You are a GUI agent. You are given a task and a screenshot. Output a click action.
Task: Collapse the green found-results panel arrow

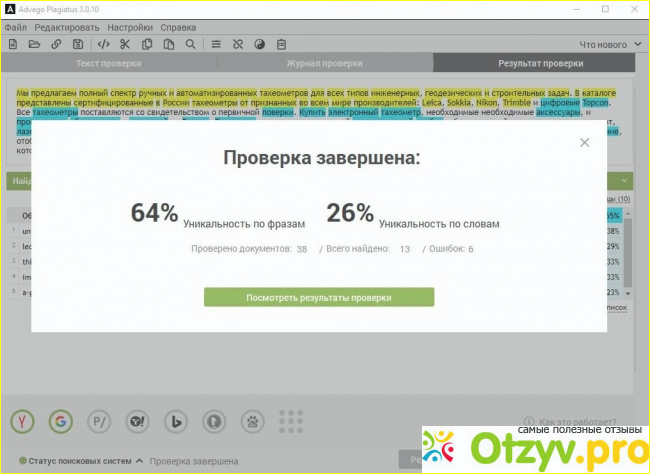[x=624, y=181]
